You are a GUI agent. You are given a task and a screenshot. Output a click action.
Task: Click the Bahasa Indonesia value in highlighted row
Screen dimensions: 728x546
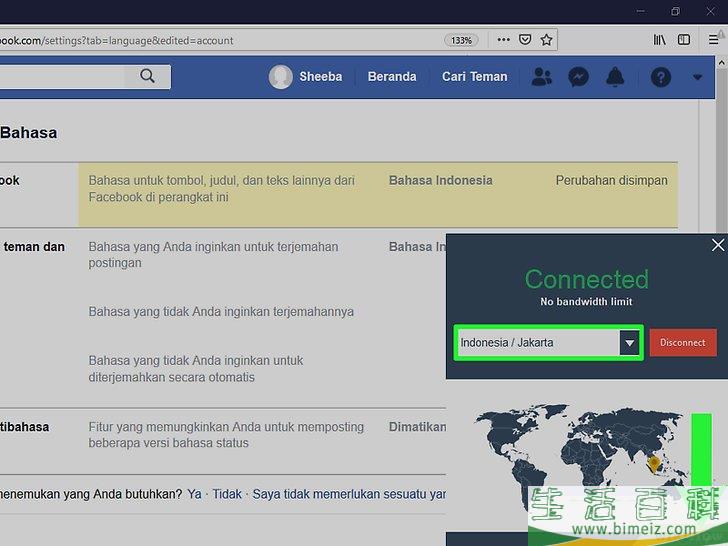click(441, 180)
